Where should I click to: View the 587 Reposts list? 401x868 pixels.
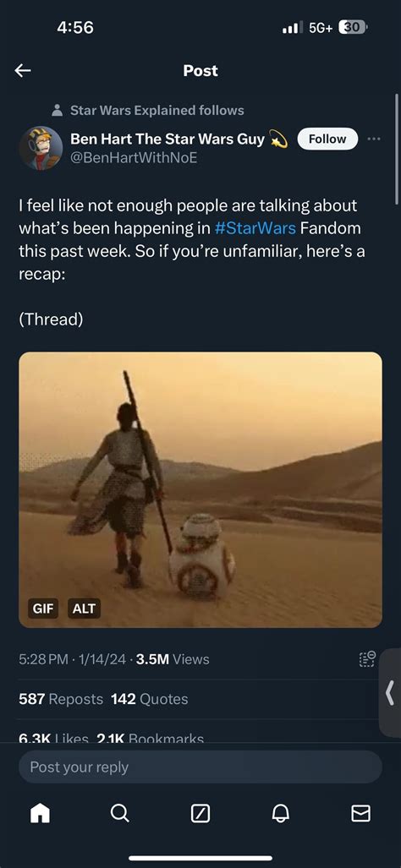pos(61,699)
